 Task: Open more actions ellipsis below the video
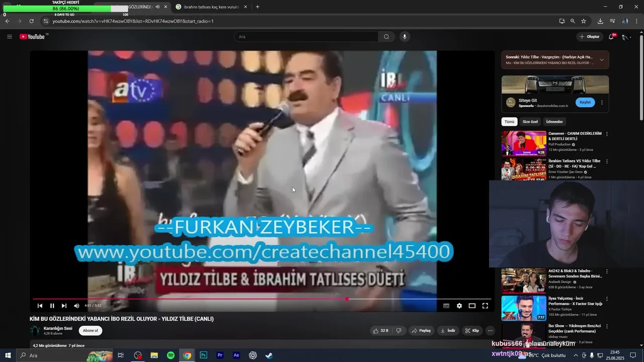coord(490,331)
